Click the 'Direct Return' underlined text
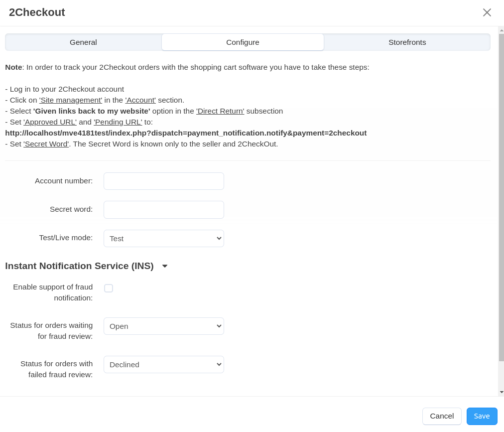 (x=220, y=111)
